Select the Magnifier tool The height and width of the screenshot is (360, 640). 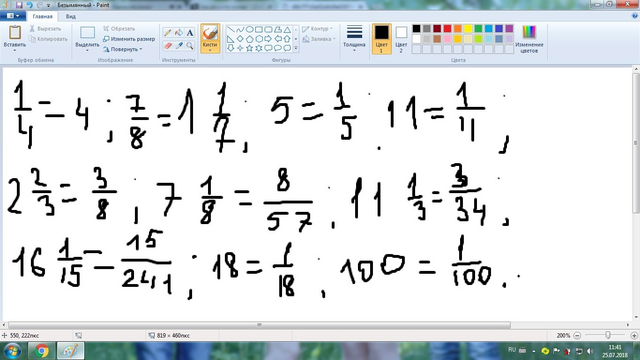point(190,45)
